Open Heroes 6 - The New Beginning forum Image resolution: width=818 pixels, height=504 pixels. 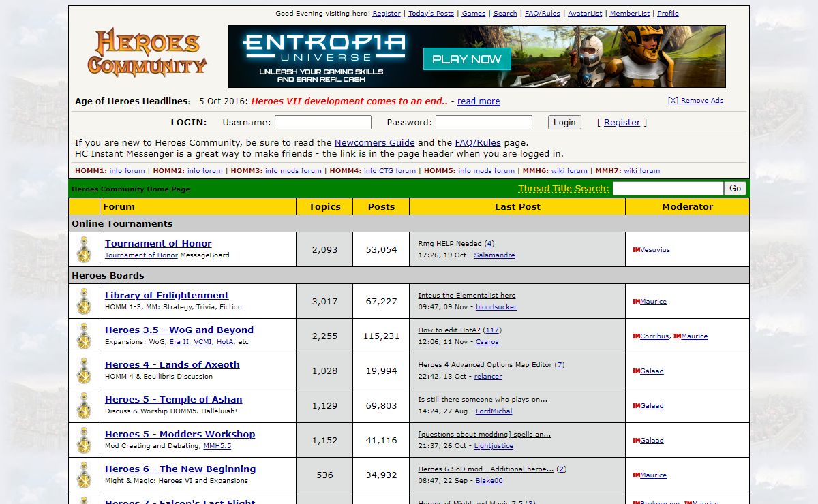[x=181, y=469]
